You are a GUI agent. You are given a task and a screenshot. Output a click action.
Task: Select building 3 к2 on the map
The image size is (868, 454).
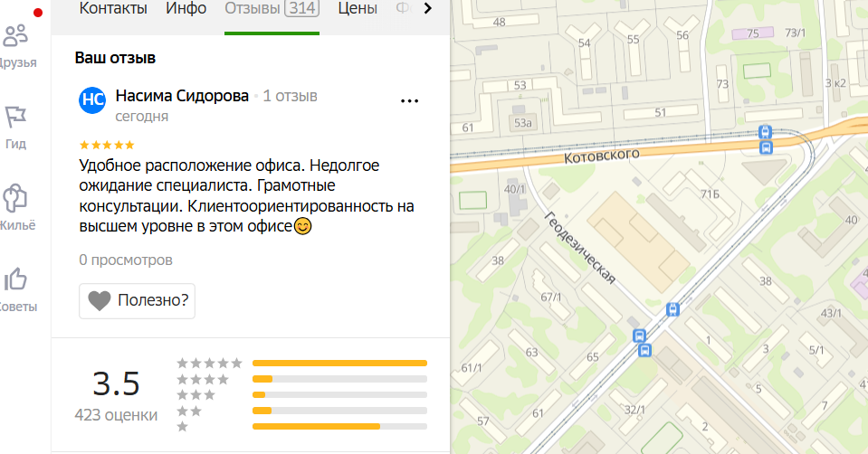(x=835, y=83)
